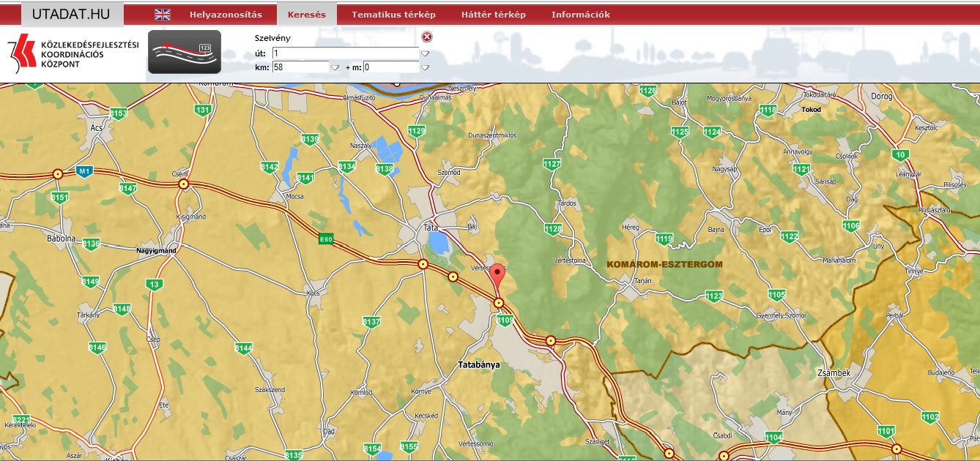Open the Helyazonosítás menu
Viewport: 980px width, 461px height.
click(x=226, y=15)
